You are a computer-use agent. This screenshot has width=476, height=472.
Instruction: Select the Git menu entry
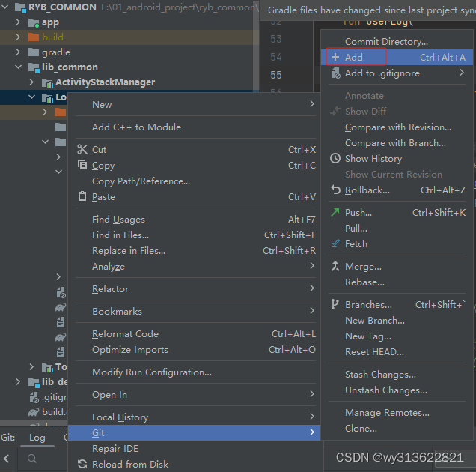(x=195, y=432)
